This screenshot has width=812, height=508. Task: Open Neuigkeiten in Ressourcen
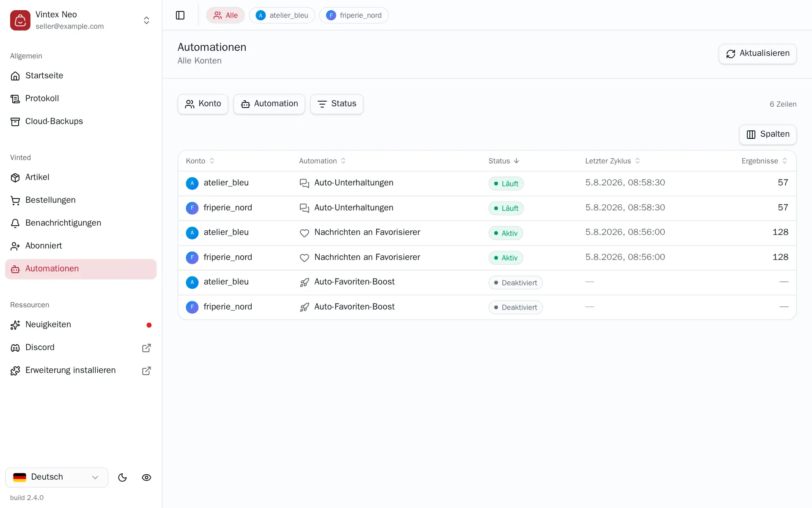coord(81,324)
